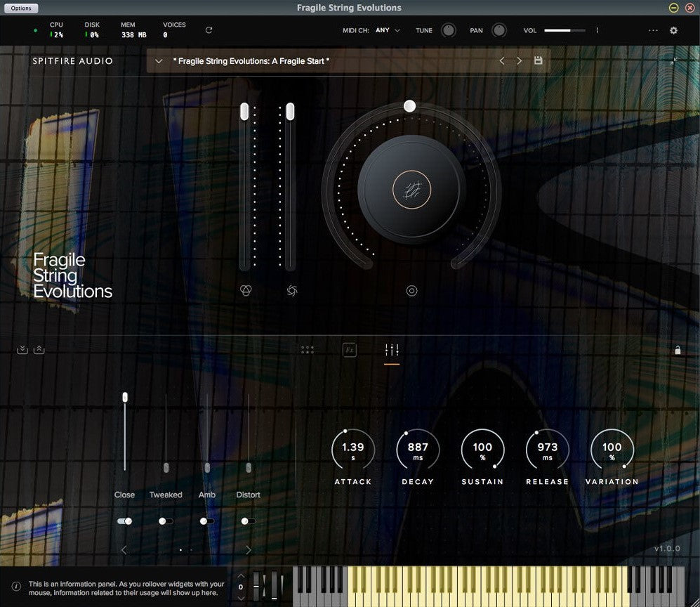Click the lock icon on right side

(678, 350)
